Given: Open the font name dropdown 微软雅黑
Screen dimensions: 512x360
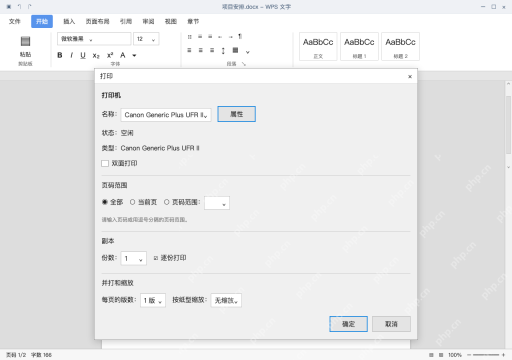Looking at the screenshot, I should click(x=94, y=39).
